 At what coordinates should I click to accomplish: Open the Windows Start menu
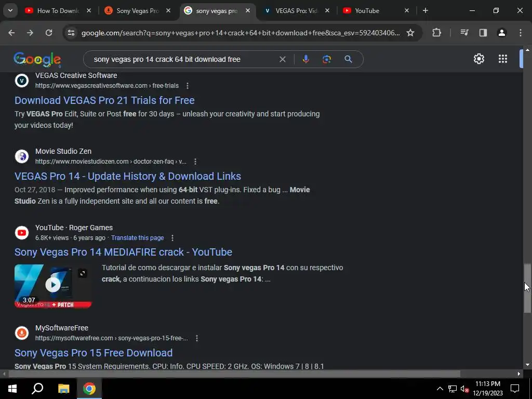[x=12, y=389]
